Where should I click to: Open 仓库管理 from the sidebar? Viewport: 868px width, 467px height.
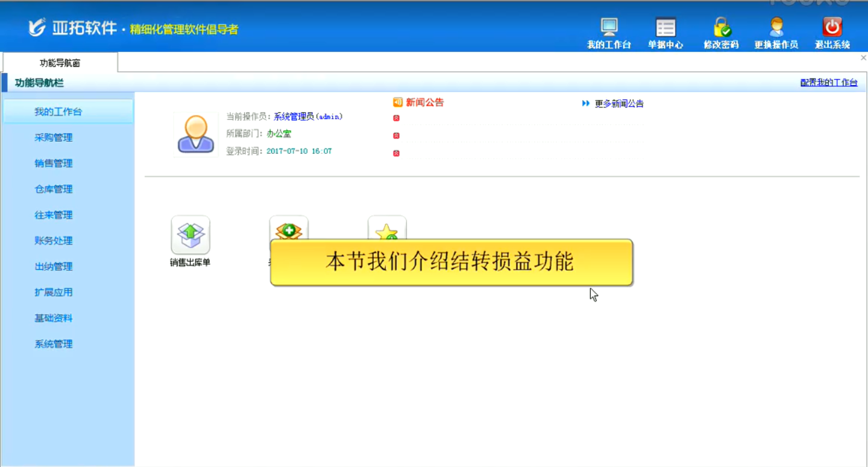54,189
